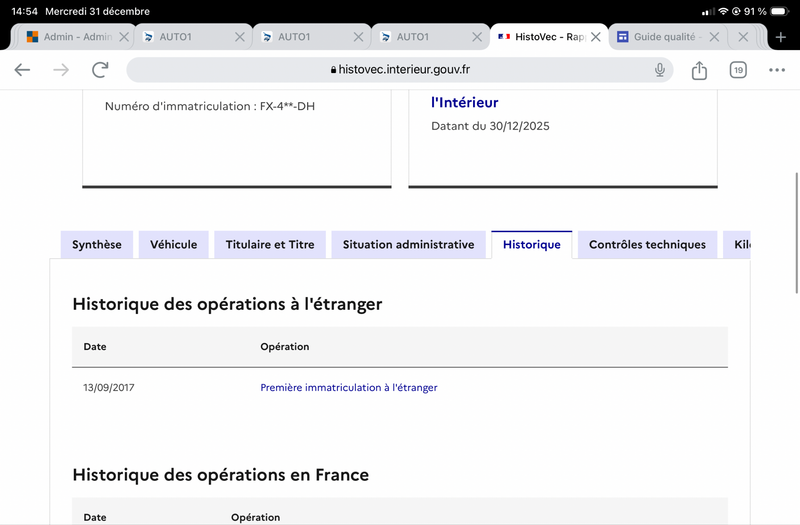800x525 pixels.
Task: Click Première immatriculation à l'étranger link
Action: tap(349, 388)
